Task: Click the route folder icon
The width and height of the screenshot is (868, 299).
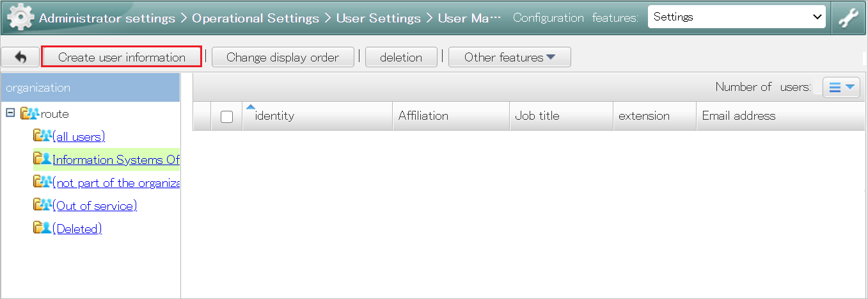Action: click(30, 114)
